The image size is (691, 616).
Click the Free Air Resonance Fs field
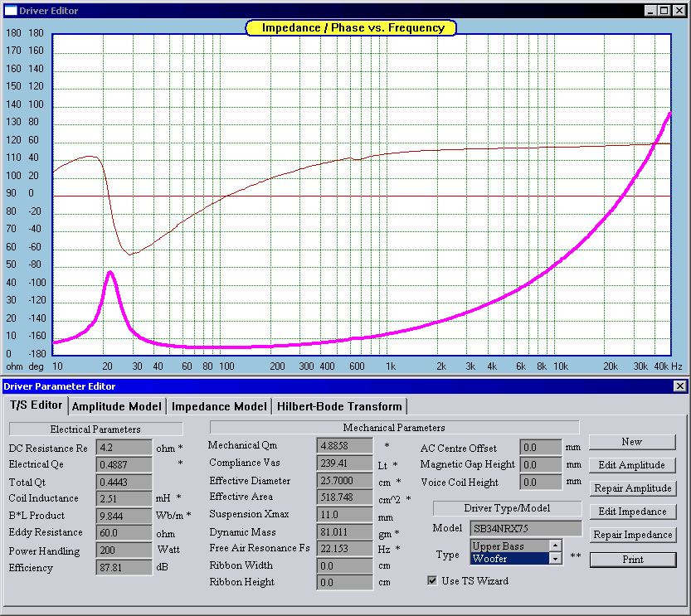click(x=345, y=549)
